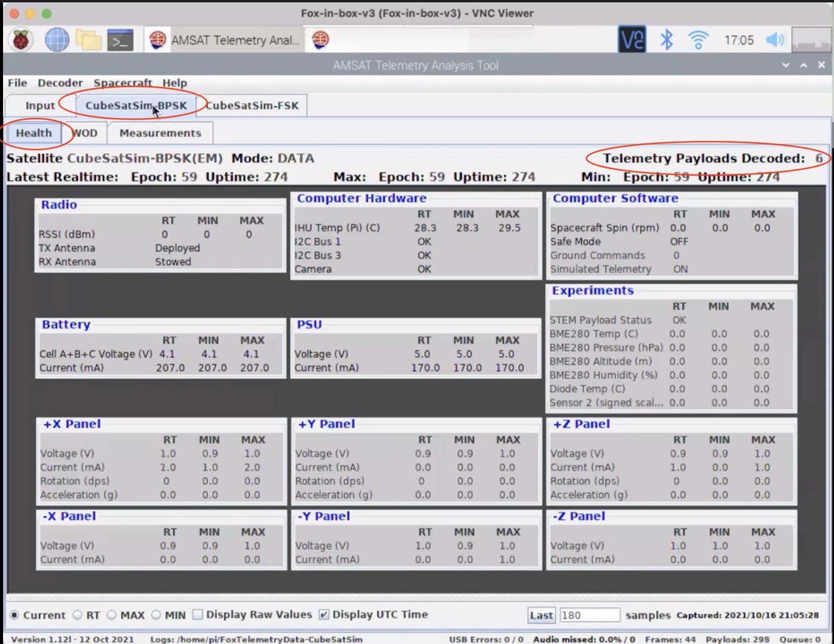The height and width of the screenshot is (644, 834).
Task: Click the STEM Payload Status label
Action: point(601,320)
